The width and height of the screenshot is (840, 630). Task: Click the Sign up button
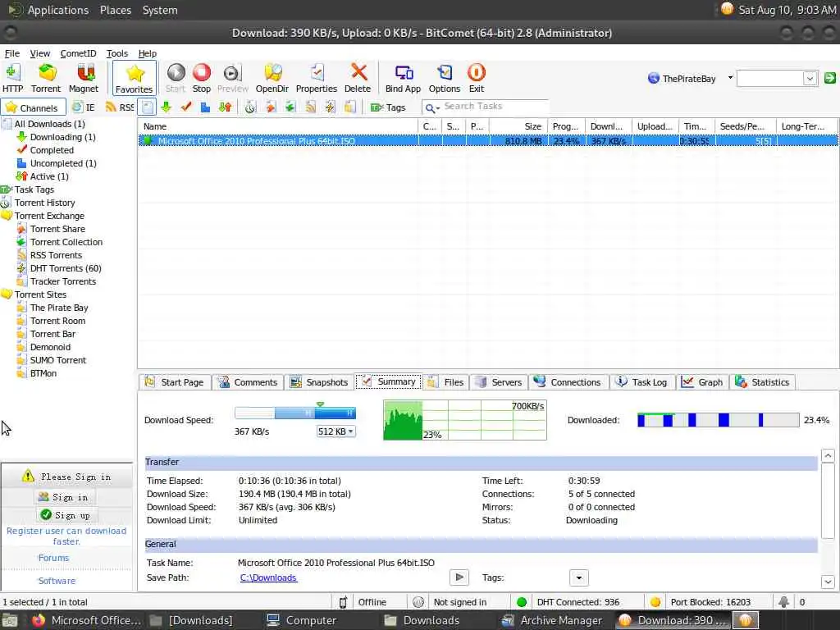click(66, 515)
